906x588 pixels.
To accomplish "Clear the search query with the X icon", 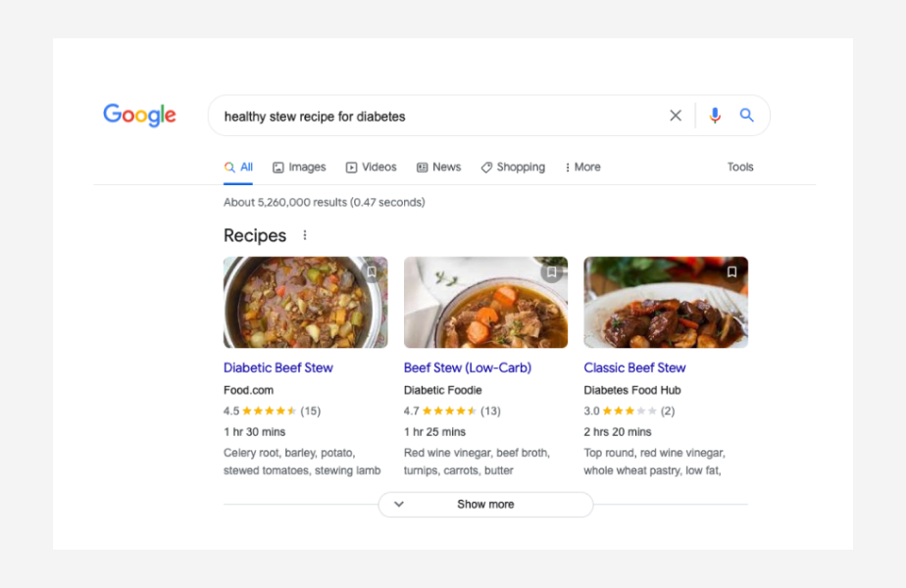I will pyautogui.click(x=676, y=115).
